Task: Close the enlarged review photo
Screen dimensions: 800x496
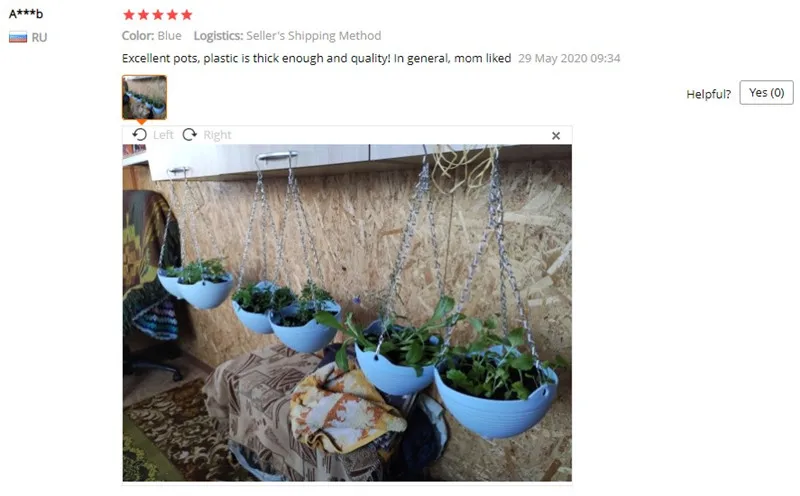Action: pyautogui.click(x=556, y=136)
